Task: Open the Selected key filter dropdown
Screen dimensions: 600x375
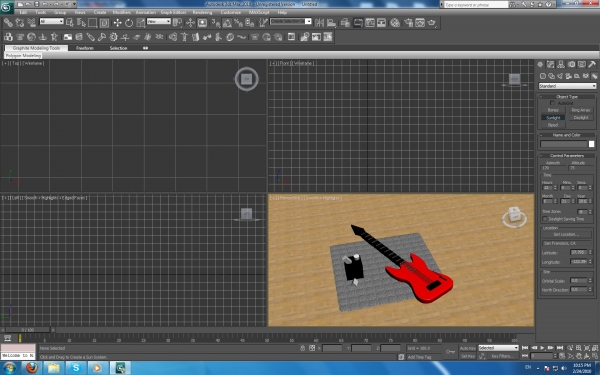Action: coord(499,348)
